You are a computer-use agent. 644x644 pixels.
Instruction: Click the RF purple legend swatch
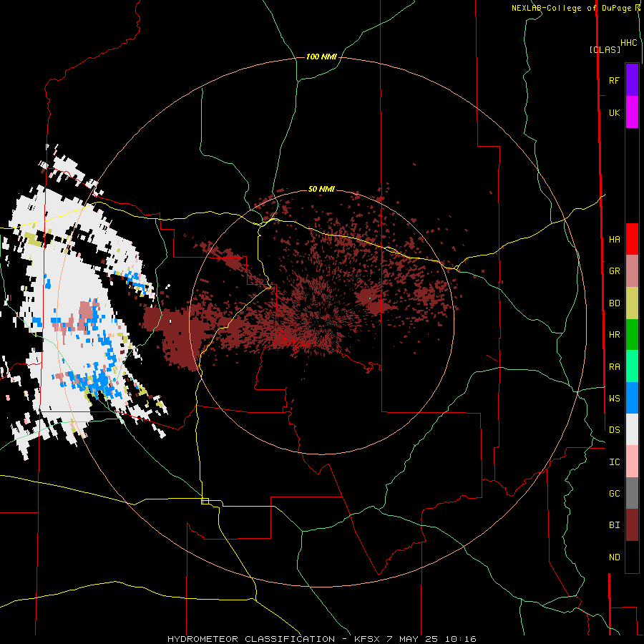coord(632,80)
